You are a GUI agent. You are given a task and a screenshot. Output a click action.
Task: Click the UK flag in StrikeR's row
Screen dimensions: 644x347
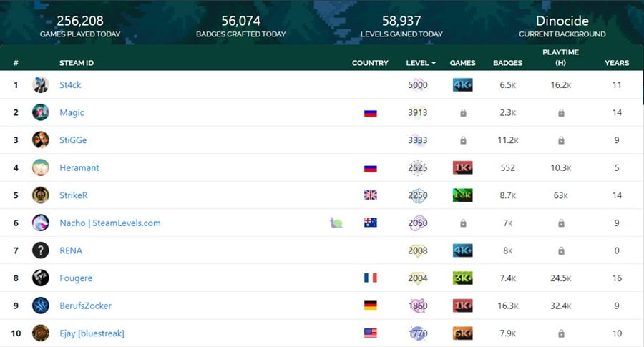click(371, 195)
